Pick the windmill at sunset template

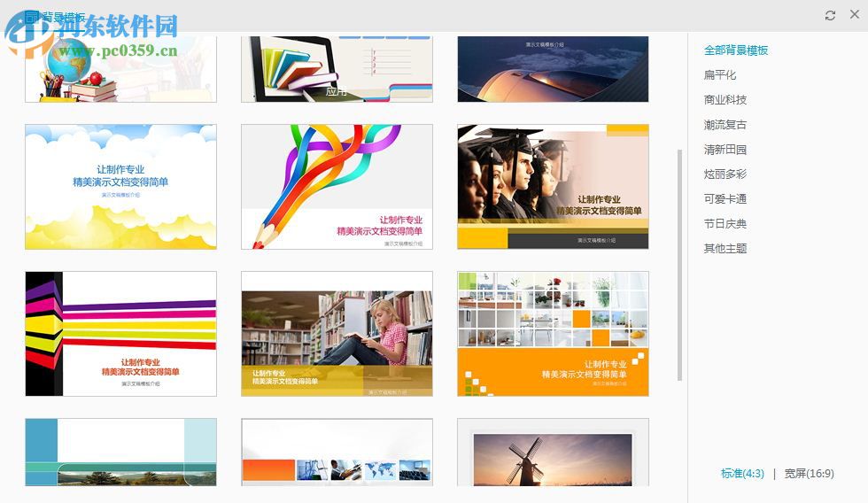(553, 453)
